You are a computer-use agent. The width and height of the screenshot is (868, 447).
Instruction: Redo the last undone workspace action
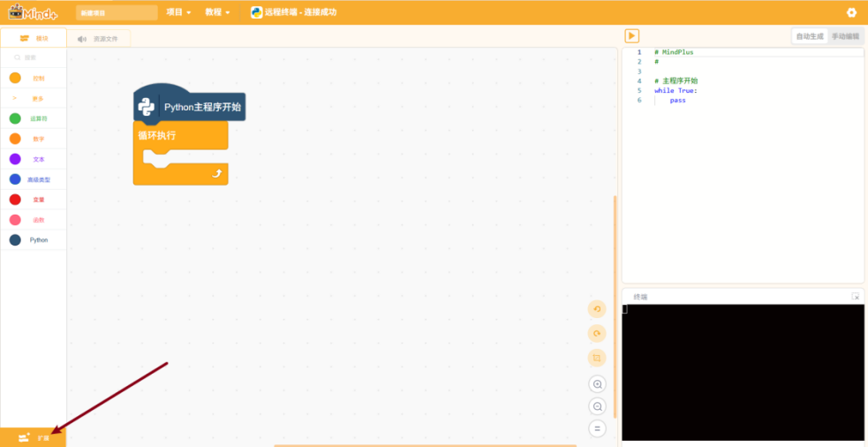tap(597, 333)
